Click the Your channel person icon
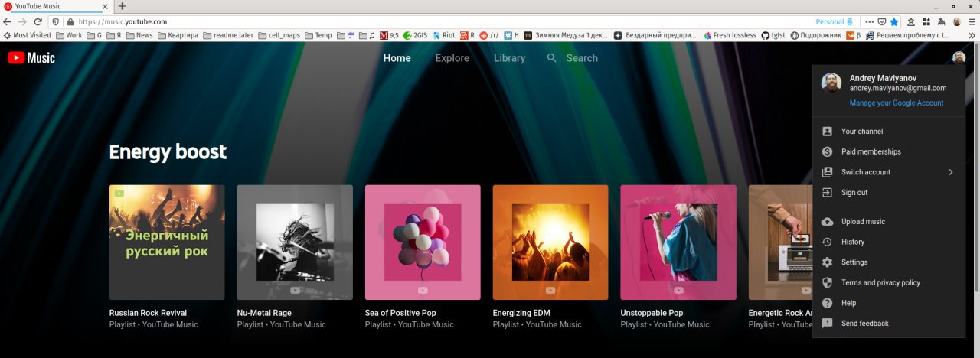 click(x=827, y=132)
